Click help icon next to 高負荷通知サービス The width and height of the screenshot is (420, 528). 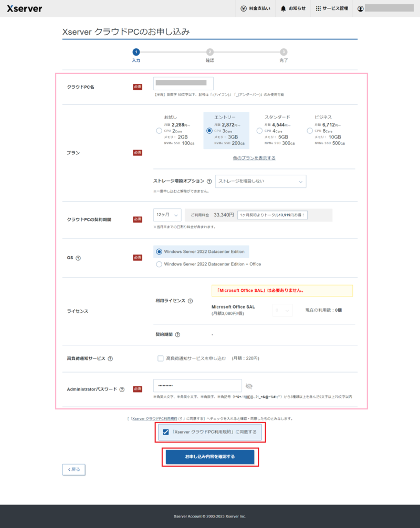point(110,359)
